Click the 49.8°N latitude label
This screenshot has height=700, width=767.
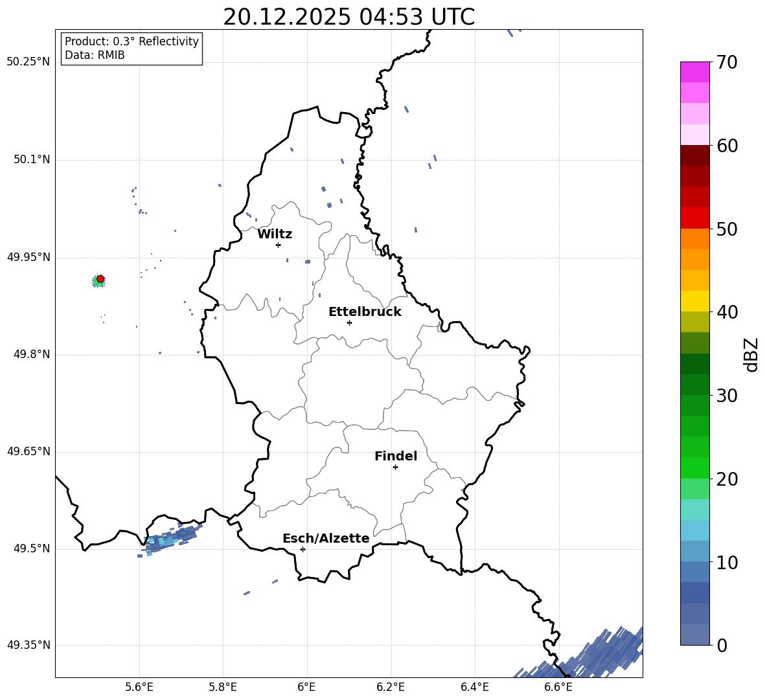click(32, 354)
